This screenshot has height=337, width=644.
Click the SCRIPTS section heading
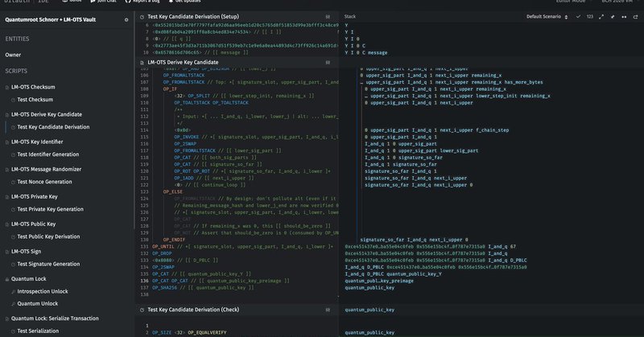pyautogui.click(x=16, y=71)
